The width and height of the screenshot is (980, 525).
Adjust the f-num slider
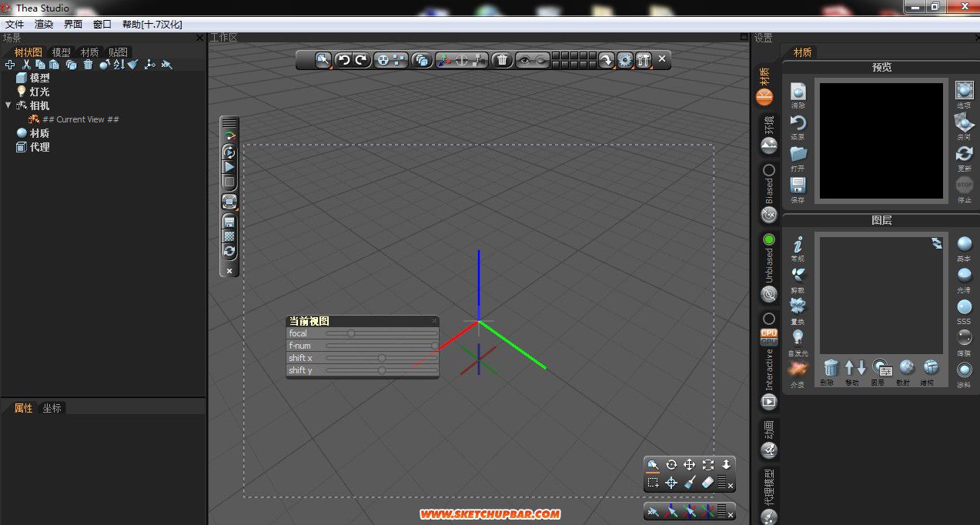pyautogui.click(x=381, y=346)
